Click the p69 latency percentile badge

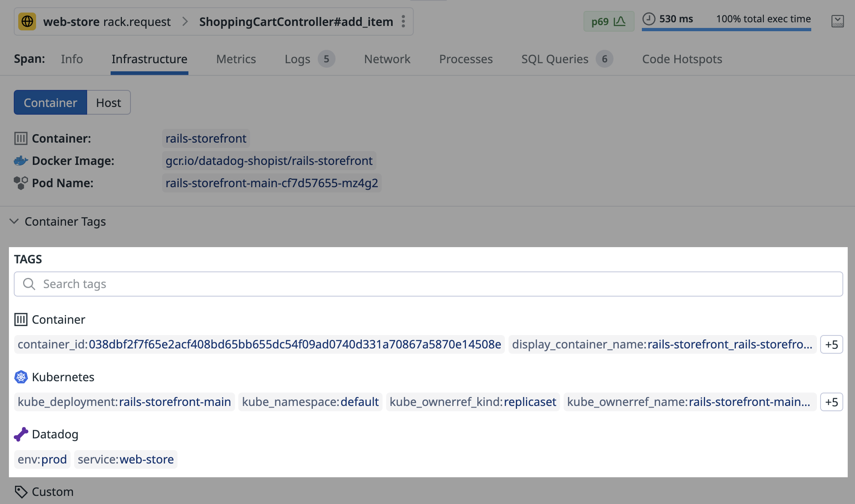point(609,21)
